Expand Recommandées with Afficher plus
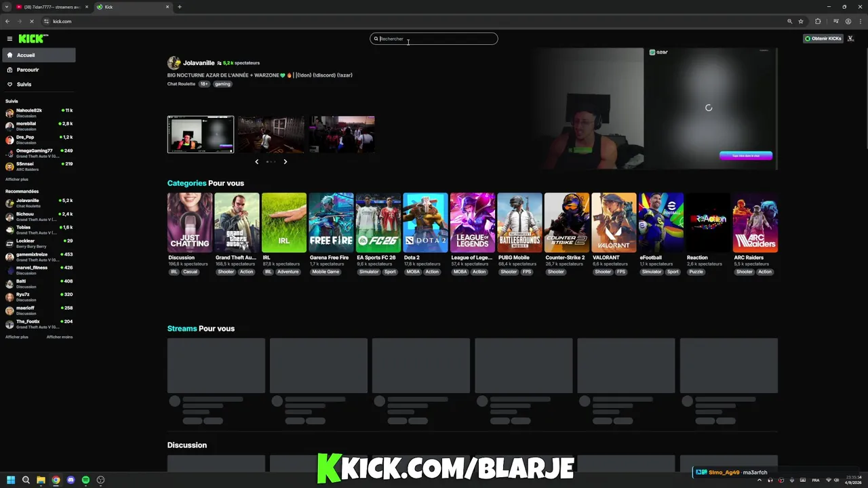Viewport: 868px width, 488px height. pos(17,337)
